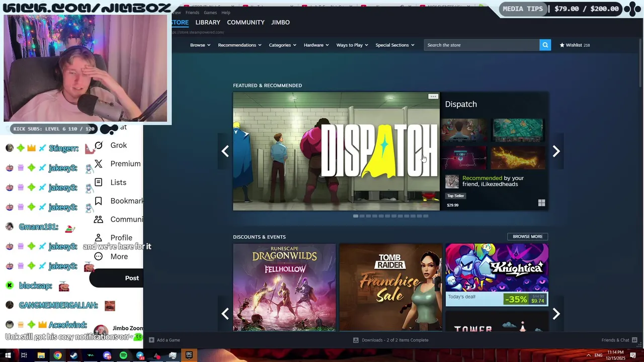The width and height of the screenshot is (644, 362).
Task: Click the Search the store input field
Action: click(x=482, y=45)
